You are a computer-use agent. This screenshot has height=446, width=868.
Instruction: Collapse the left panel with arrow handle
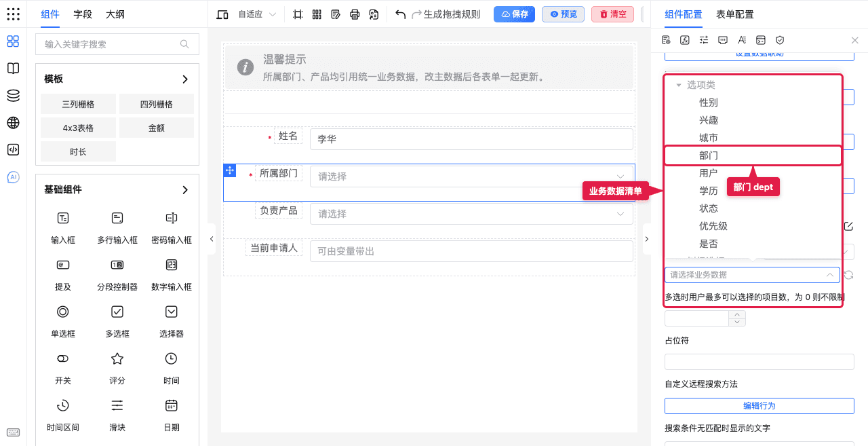(x=212, y=239)
